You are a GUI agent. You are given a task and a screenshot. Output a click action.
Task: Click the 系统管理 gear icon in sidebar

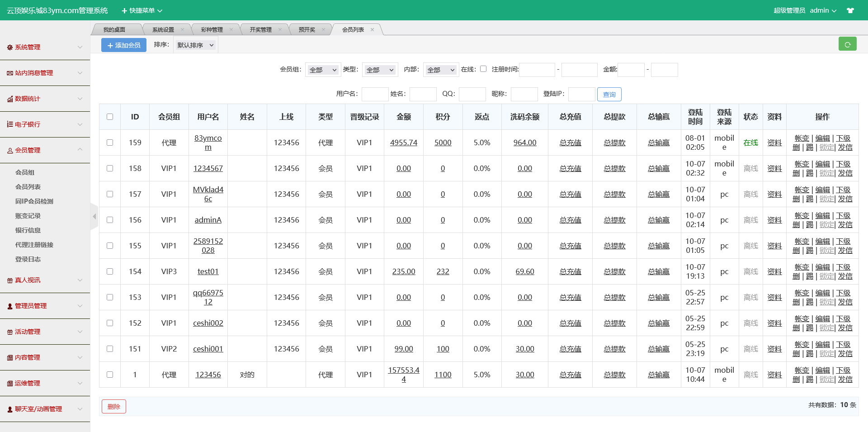[x=9, y=47]
